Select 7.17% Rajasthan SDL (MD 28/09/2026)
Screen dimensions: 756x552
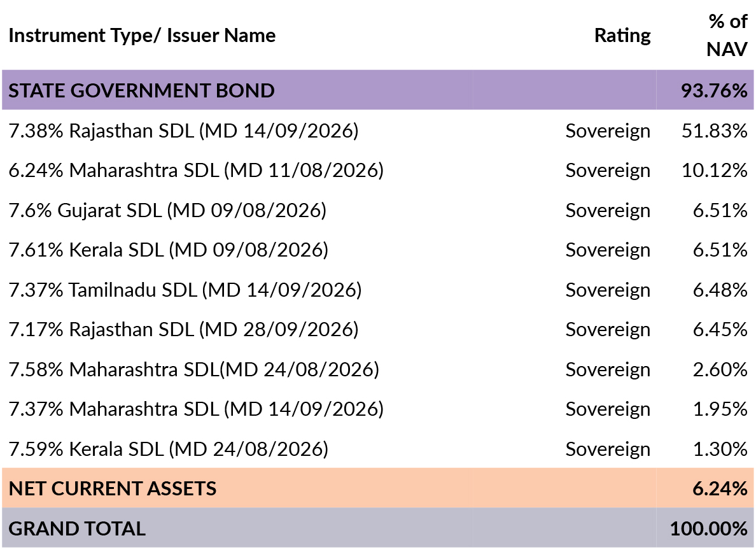(183, 330)
